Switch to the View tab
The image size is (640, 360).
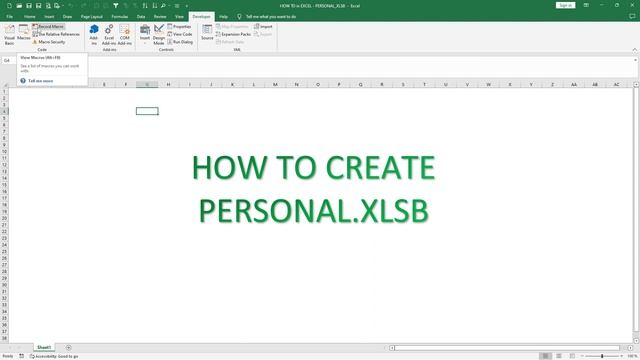click(179, 17)
